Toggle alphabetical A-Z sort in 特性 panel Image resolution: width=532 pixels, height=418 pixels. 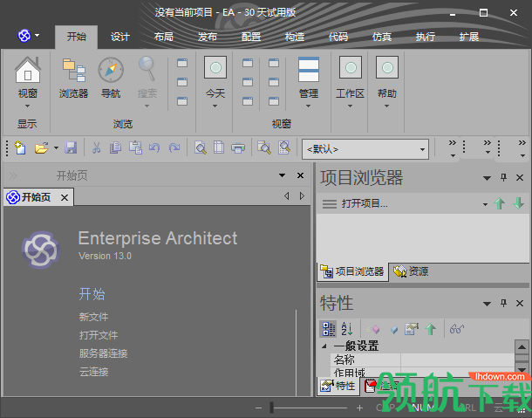pyautogui.click(x=347, y=329)
